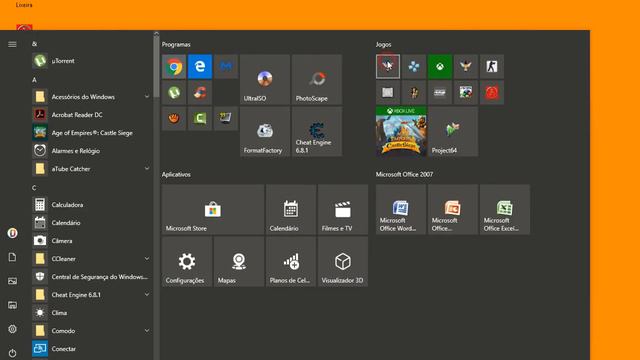
Task: Expand the aTube Catcher folder
Action: [91, 169]
